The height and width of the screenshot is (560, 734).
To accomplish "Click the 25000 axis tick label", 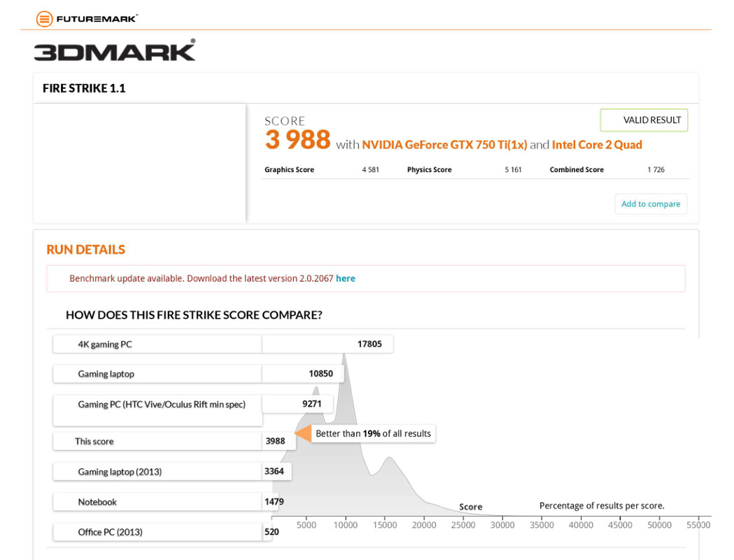I will pos(463,526).
